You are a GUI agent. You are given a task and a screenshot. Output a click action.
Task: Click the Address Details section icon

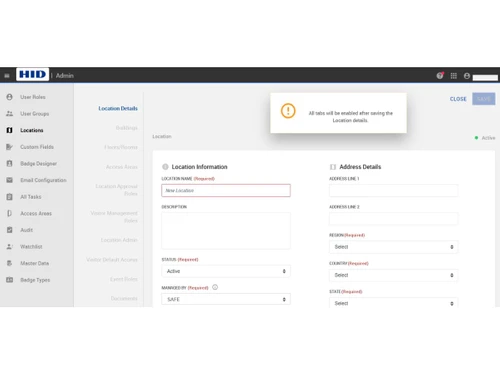coord(333,167)
